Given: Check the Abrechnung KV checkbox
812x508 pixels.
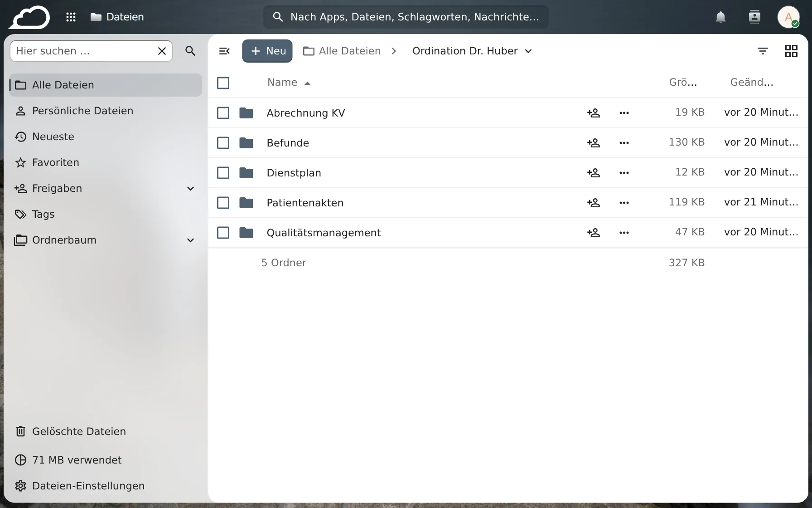Looking at the screenshot, I should point(223,113).
